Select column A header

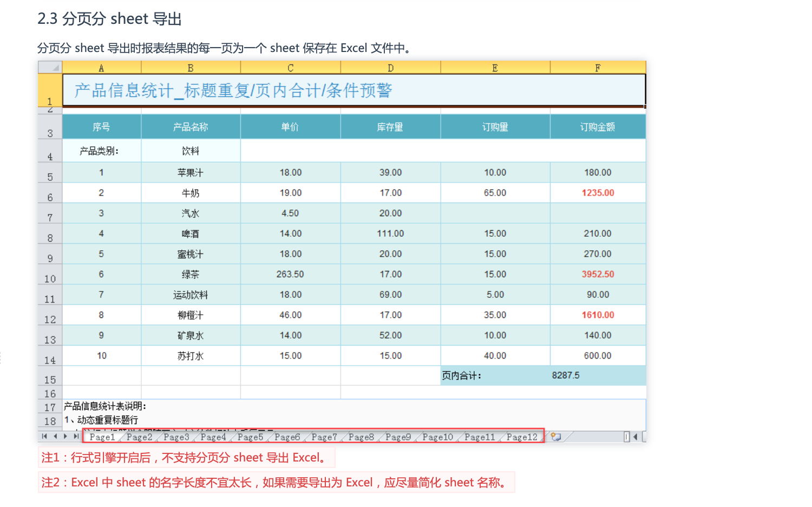click(x=101, y=68)
